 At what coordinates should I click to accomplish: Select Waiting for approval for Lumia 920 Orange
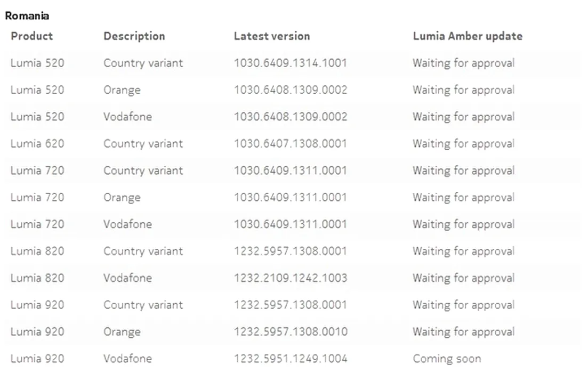tap(464, 332)
